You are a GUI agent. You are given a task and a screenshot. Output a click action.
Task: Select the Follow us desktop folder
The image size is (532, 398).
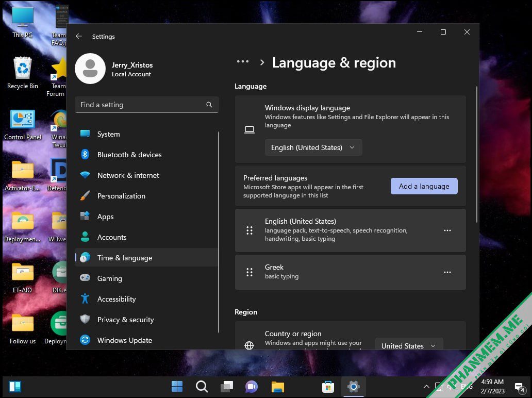pyautogui.click(x=23, y=329)
